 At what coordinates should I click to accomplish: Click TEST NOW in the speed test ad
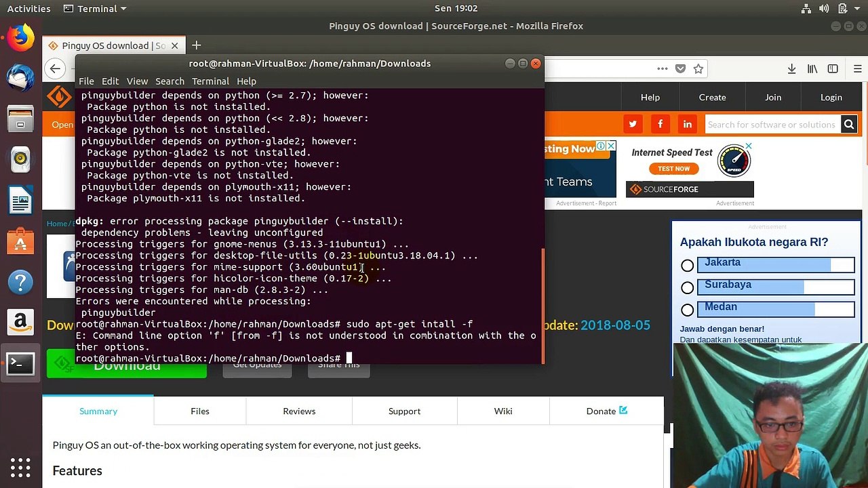[x=673, y=169]
